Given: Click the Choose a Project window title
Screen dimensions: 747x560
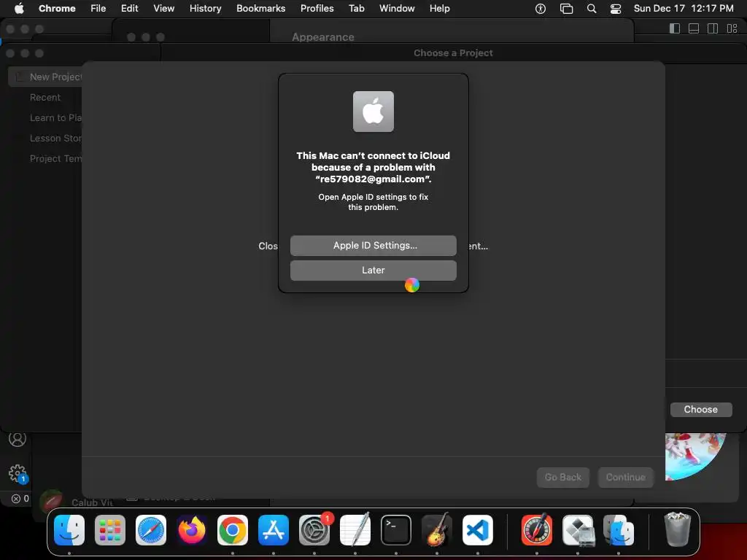Looking at the screenshot, I should click(x=453, y=52).
